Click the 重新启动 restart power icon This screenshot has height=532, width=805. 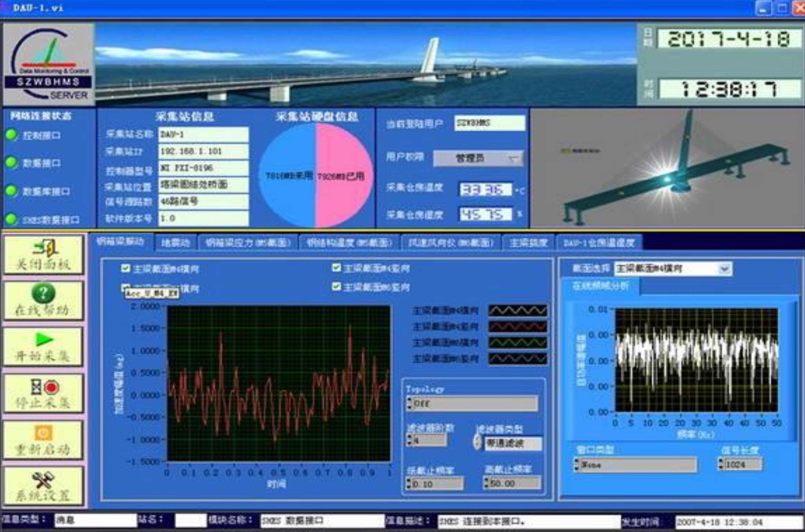(x=44, y=433)
